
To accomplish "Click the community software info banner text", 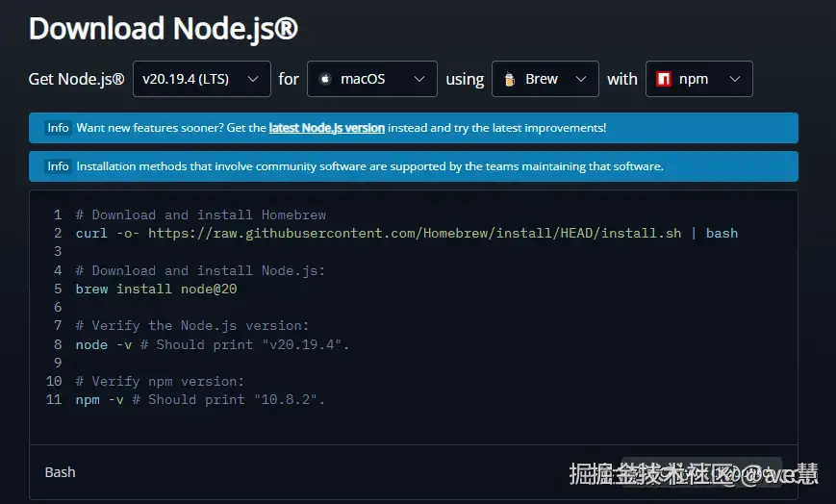I will click(x=370, y=166).
